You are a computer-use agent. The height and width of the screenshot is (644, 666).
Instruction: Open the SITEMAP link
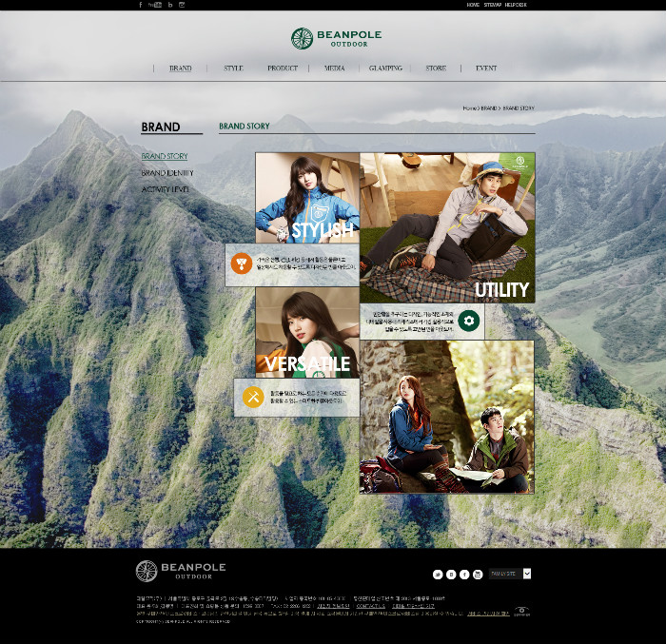click(492, 5)
